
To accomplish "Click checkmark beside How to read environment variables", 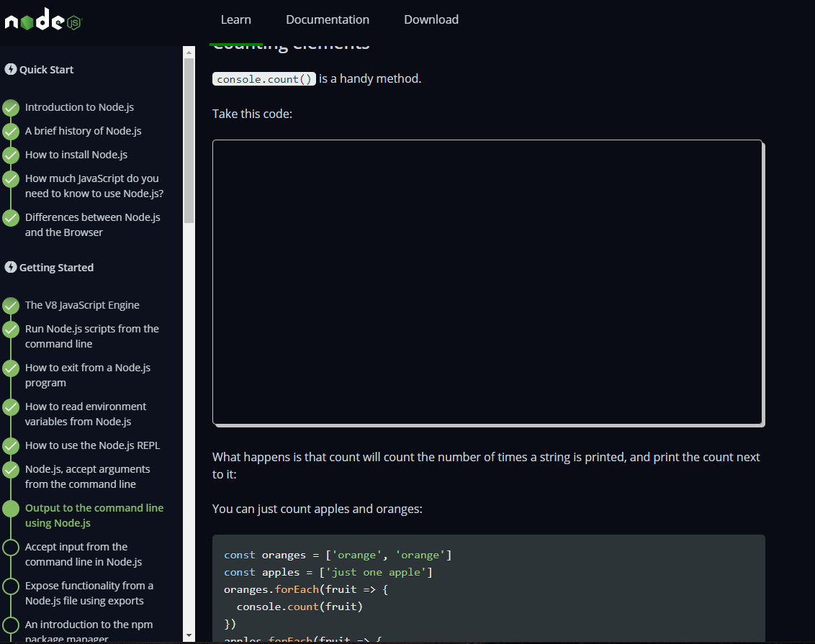I will click(x=11, y=408).
